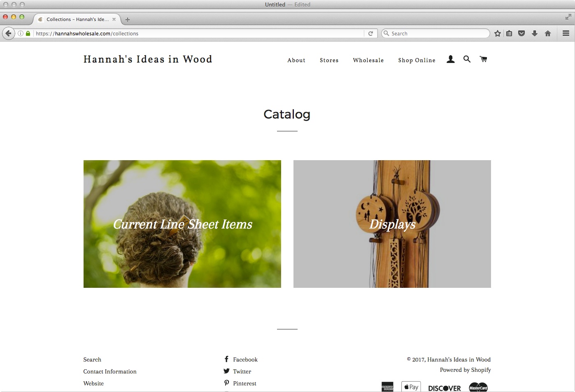The width and height of the screenshot is (575, 392).
Task: Click the Discover payment icon
Action: (x=445, y=388)
